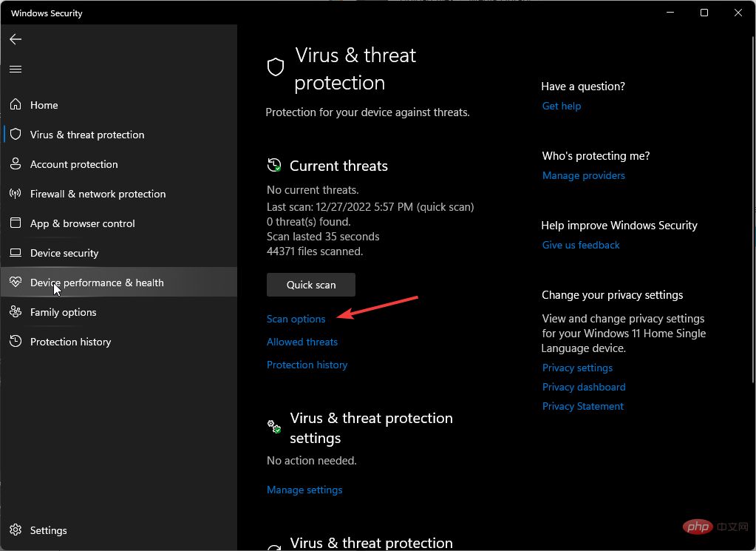The width and height of the screenshot is (756, 551).
Task: Click Manage settings under protection settings
Action: coord(304,490)
